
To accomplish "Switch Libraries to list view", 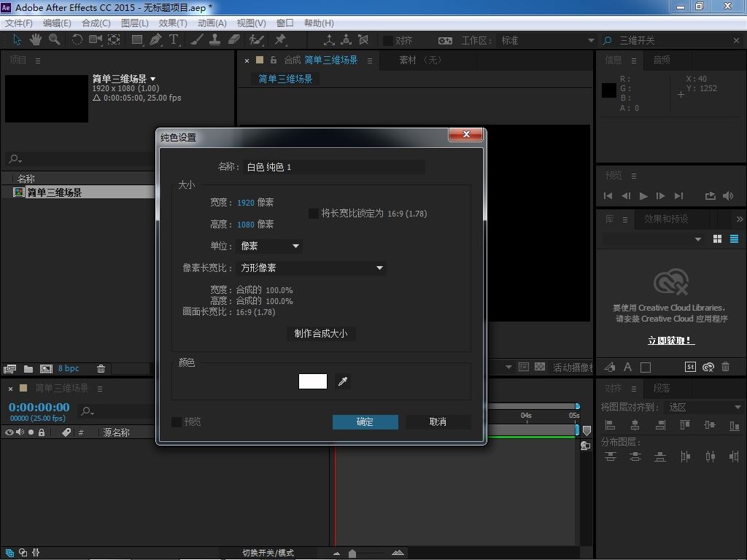I will [x=734, y=239].
